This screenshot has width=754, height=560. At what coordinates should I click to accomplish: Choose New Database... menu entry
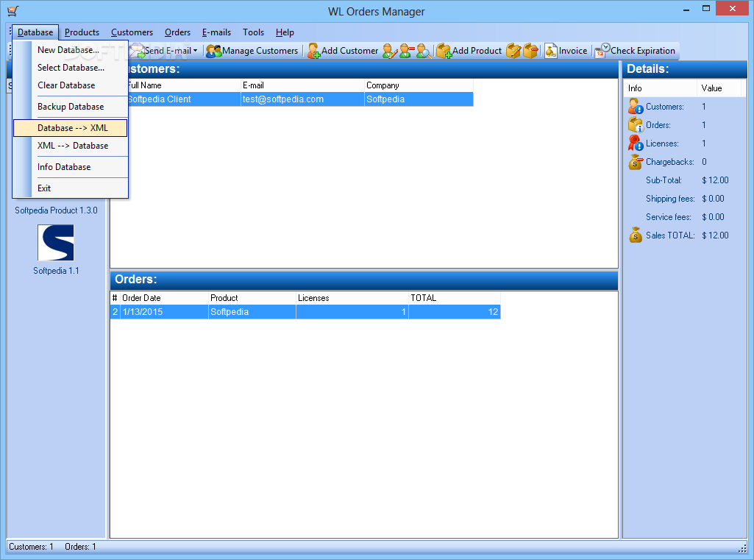pyautogui.click(x=68, y=50)
